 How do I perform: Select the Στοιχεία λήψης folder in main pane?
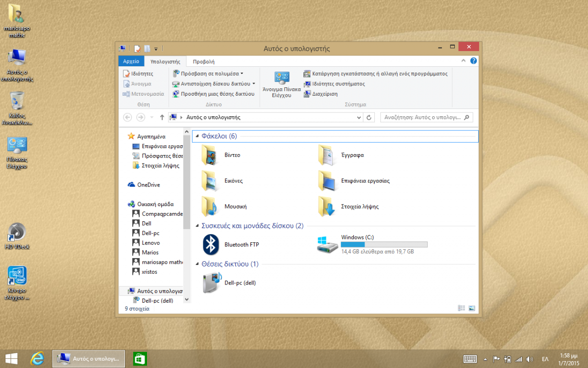(328, 207)
